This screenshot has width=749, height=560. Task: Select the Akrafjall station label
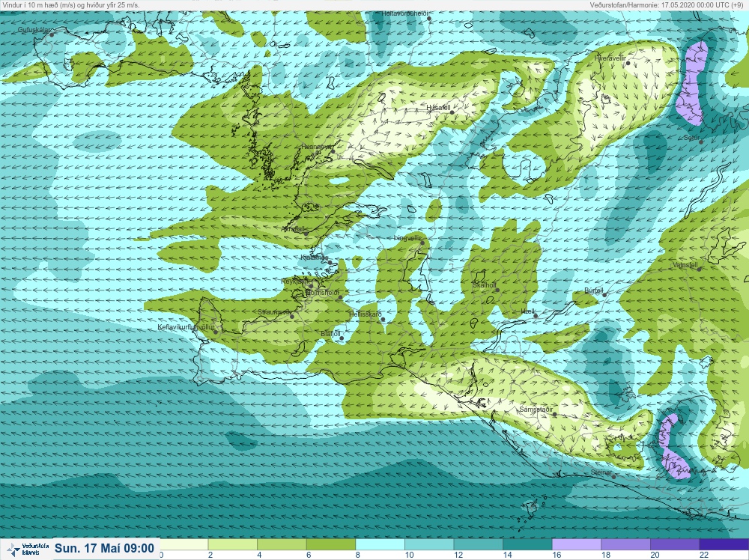294,229
